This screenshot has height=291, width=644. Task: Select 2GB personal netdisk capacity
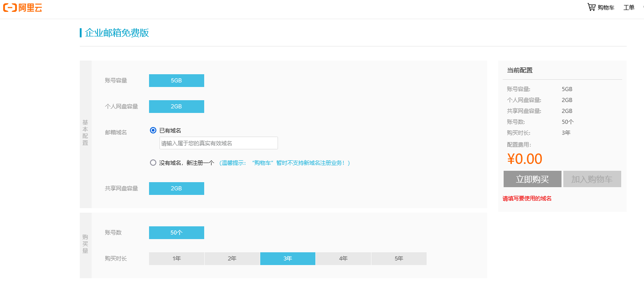tap(176, 107)
